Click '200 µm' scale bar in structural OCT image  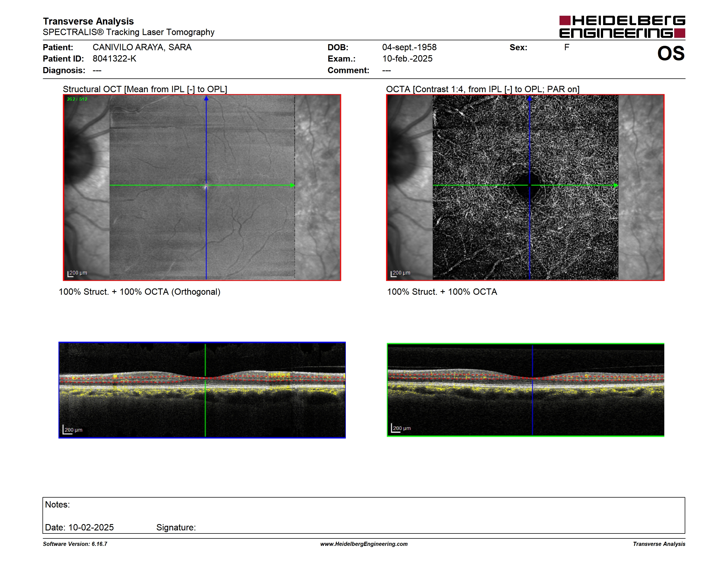pyautogui.click(x=77, y=273)
